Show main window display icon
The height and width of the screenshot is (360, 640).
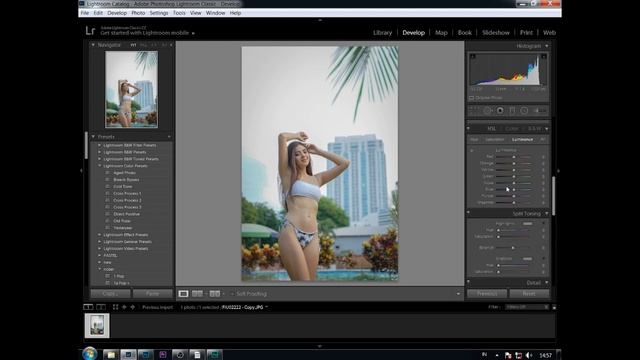88,307
